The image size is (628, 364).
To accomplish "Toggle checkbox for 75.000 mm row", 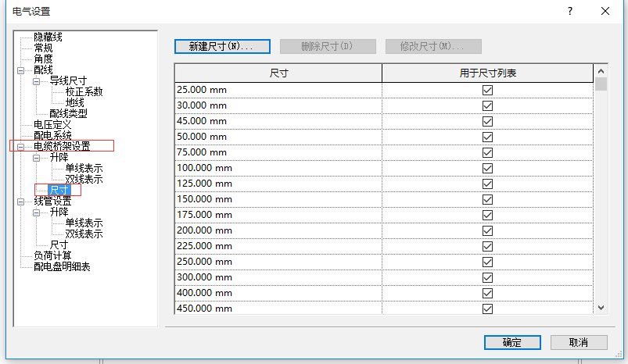I will click(487, 153).
